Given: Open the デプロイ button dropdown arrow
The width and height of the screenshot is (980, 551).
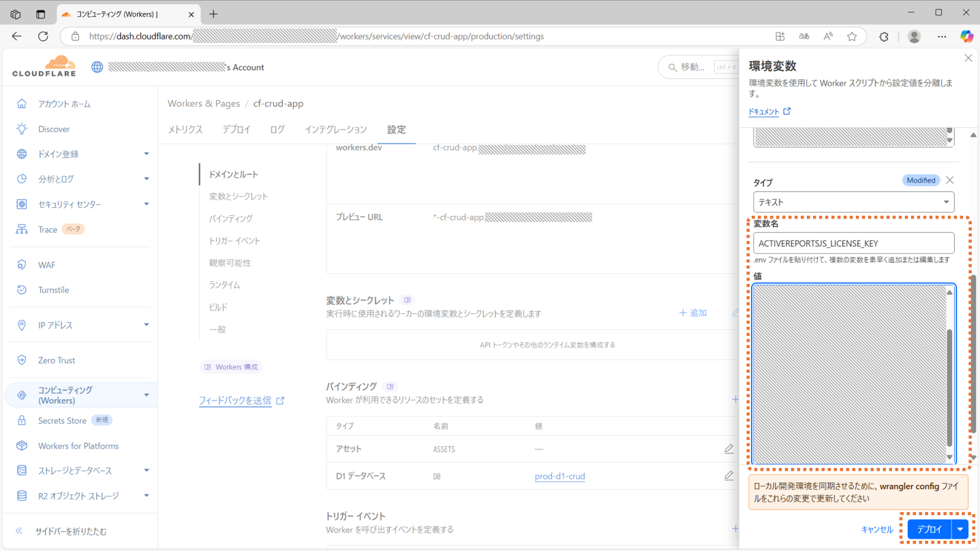Looking at the screenshot, I should (x=960, y=529).
